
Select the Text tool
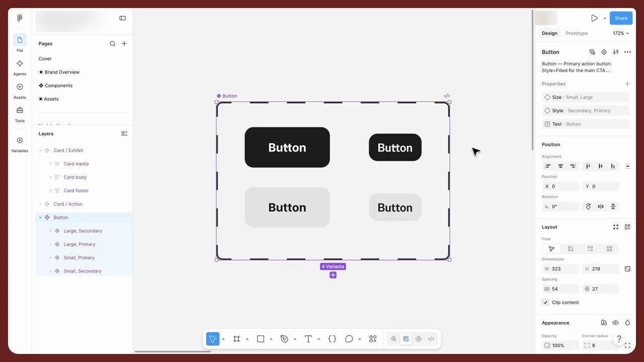(308, 339)
